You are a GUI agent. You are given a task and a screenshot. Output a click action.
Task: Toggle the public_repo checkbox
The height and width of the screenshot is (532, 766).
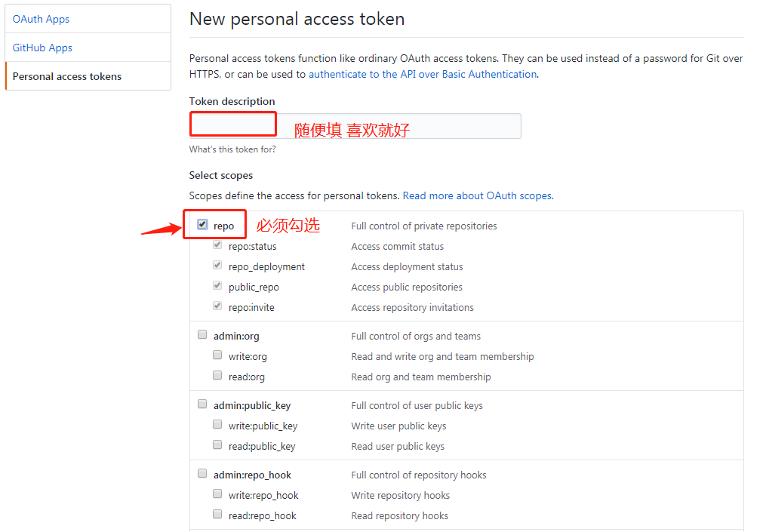click(x=217, y=286)
